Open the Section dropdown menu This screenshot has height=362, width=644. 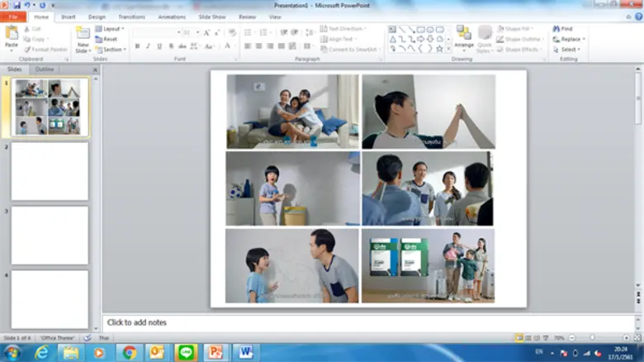pyautogui.click(x=112, y=49)
